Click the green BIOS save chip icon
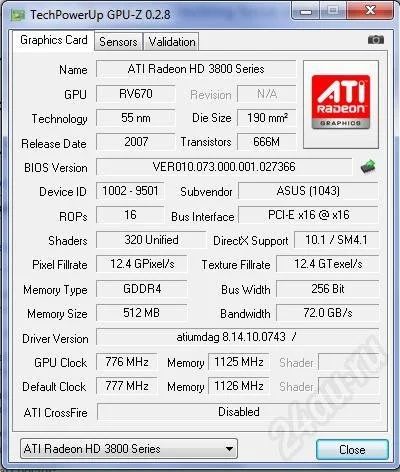 [368, 167]
